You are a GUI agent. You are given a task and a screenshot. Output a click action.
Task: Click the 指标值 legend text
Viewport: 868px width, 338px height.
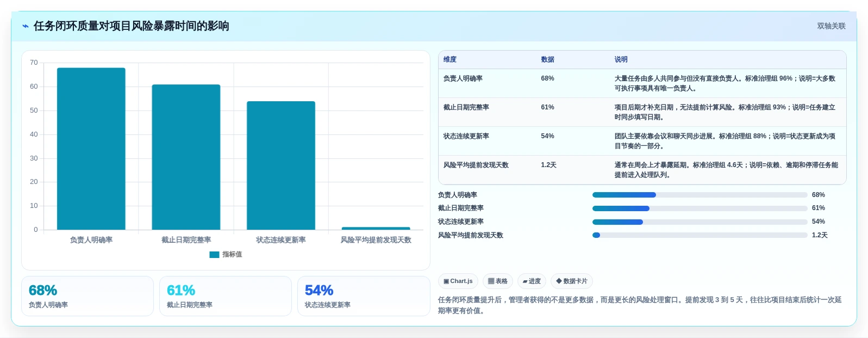point(232,255)
